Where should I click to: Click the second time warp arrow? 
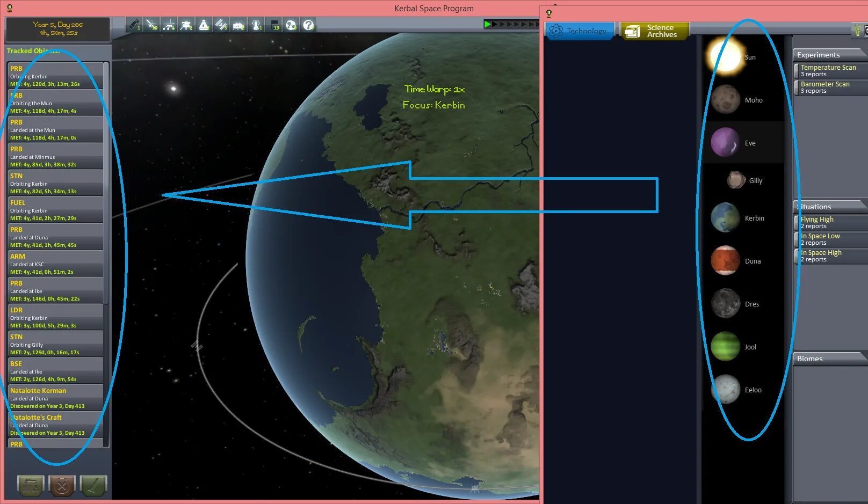click(495, 24)
